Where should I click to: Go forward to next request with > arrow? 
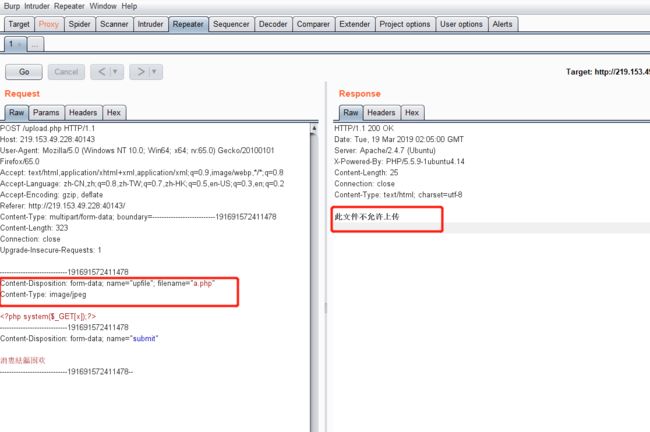140,72
